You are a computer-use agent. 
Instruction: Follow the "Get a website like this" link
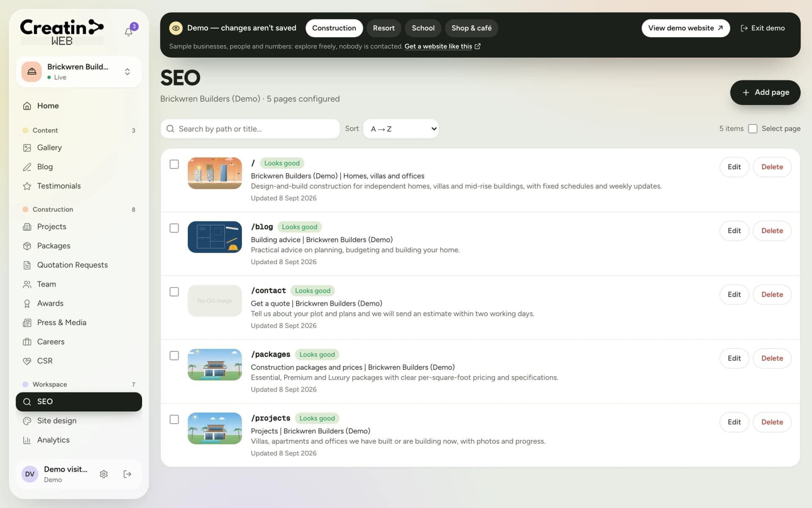[x=442, y=46]
